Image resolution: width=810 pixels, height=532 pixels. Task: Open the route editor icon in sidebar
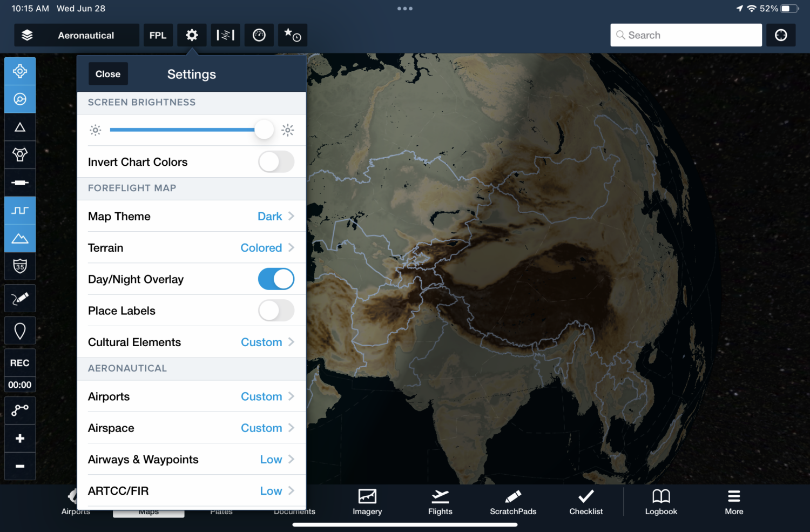20,410
